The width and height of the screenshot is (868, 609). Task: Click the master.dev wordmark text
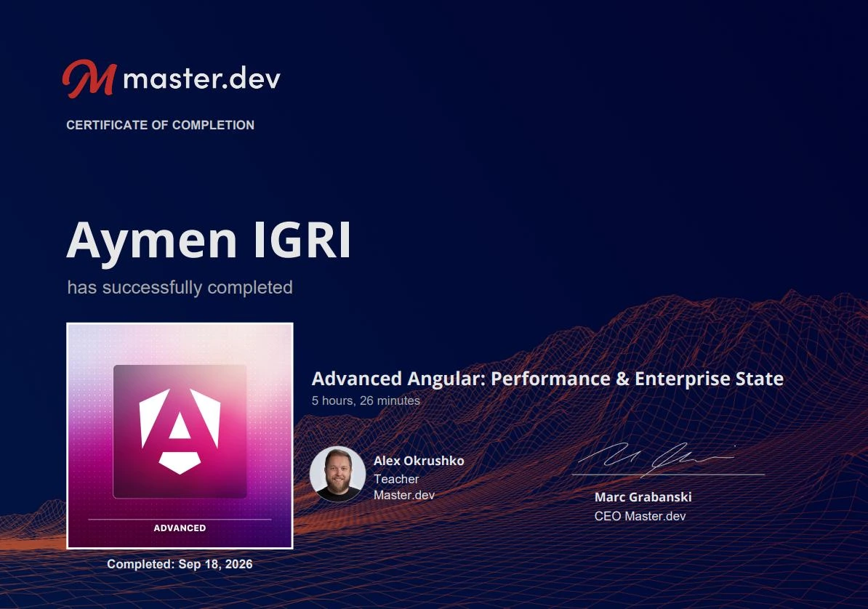tap(201, 78)
